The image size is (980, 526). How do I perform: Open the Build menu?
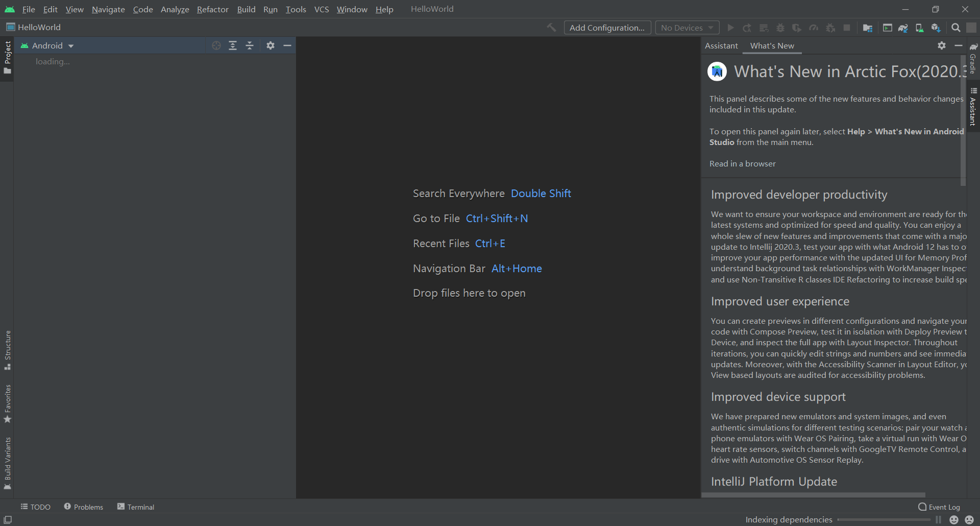[x=246, y=9]
